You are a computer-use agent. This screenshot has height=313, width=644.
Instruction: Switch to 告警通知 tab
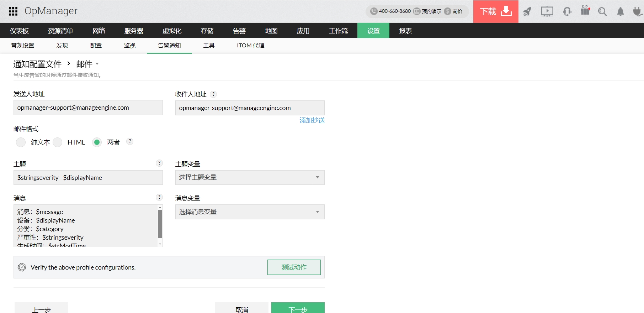click(x=169, y=46)
